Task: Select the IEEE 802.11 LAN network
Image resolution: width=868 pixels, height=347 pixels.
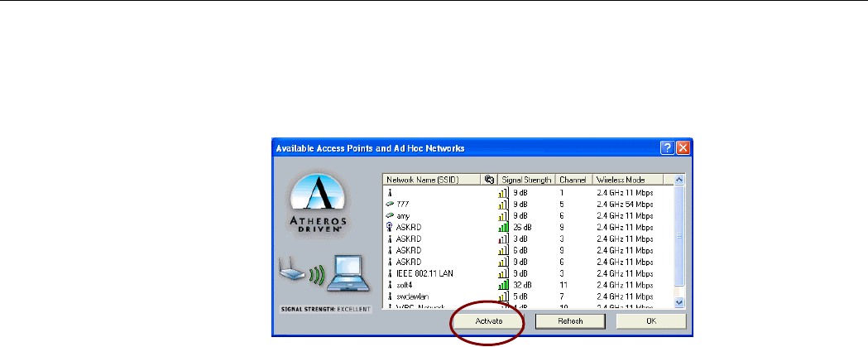Action: point(425,273)
